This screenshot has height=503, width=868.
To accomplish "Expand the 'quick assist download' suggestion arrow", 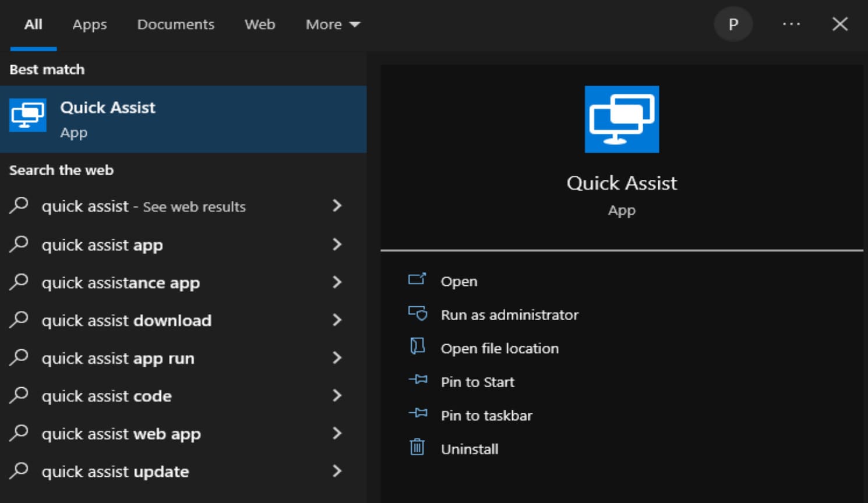I will click(x=337, y=320).
